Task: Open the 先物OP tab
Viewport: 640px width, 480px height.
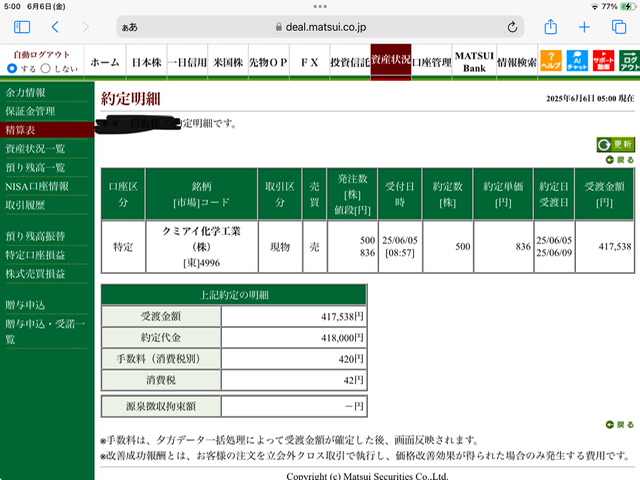Action: (269, 62)
